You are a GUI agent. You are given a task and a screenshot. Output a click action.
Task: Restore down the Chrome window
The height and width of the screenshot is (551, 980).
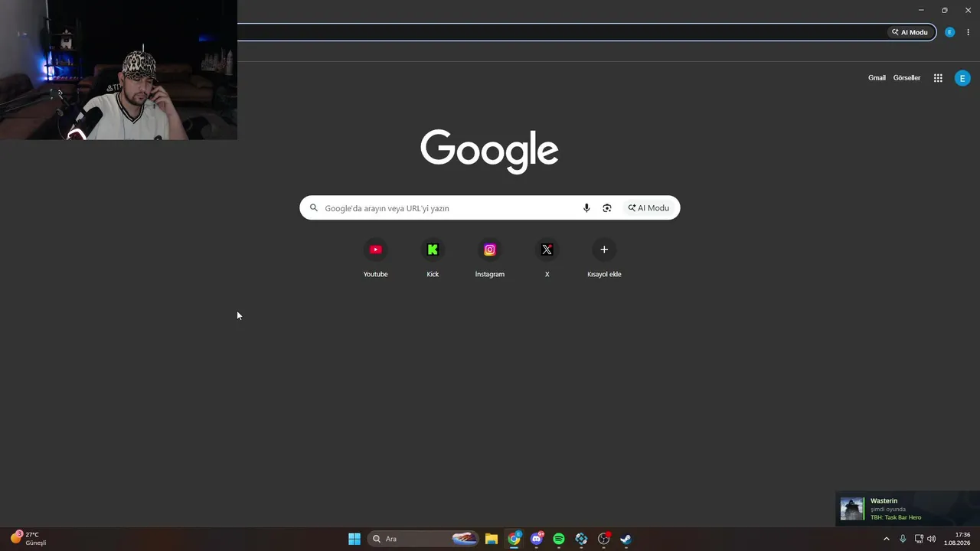tap(944, 10)
